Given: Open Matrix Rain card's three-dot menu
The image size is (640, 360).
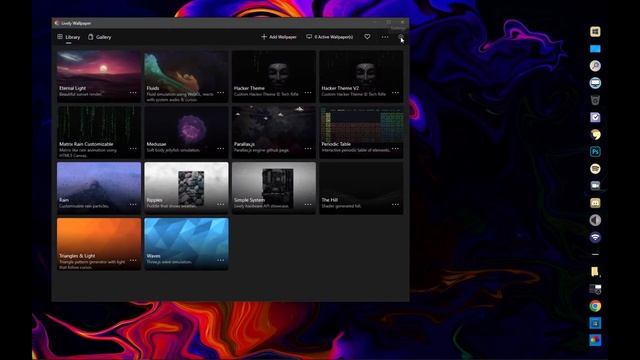Looking at the screenshot, I should 133,149.
